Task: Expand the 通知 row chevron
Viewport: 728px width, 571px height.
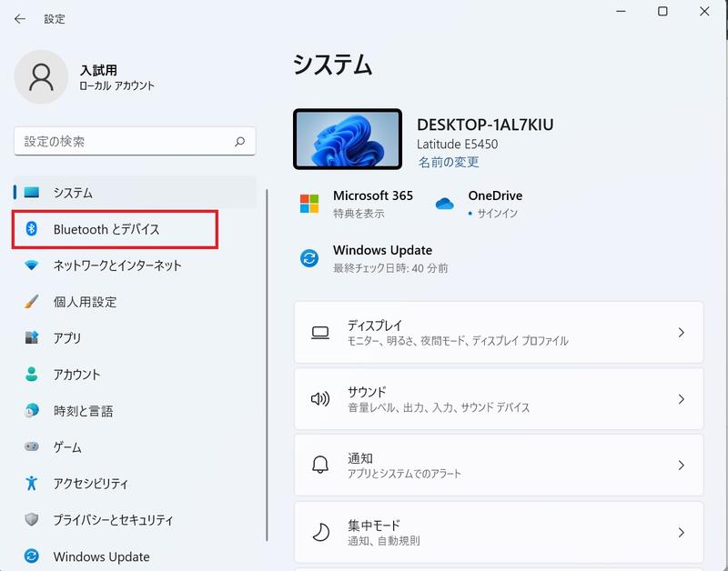Action: [681, 466]
